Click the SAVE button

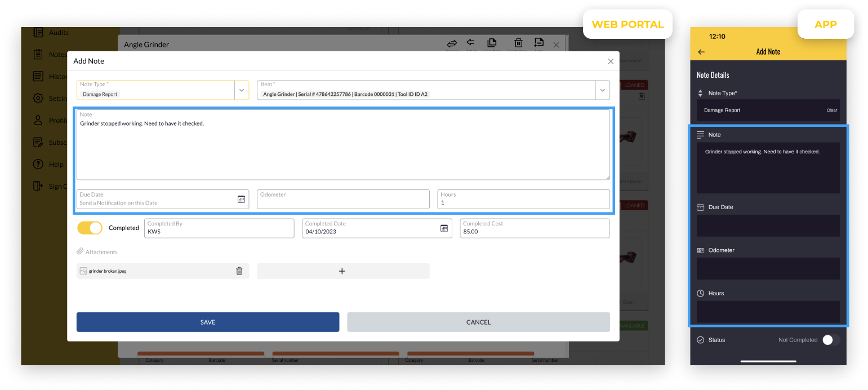(x=208, y=322)
